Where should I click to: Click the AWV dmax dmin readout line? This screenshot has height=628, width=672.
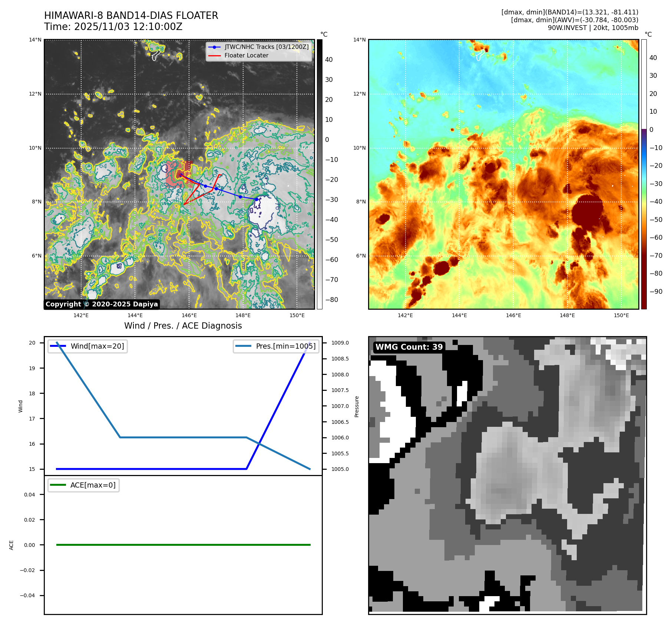tap(574, 20)
